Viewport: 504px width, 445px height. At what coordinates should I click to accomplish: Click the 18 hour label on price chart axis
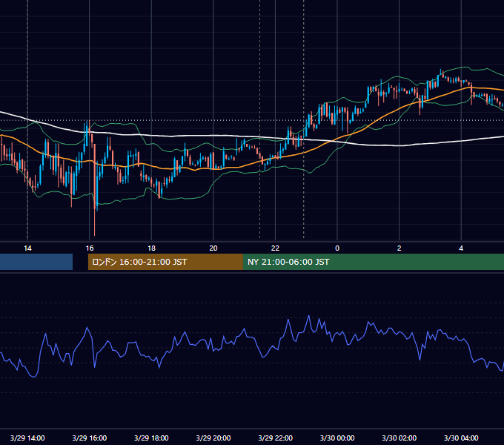point(151,248)
